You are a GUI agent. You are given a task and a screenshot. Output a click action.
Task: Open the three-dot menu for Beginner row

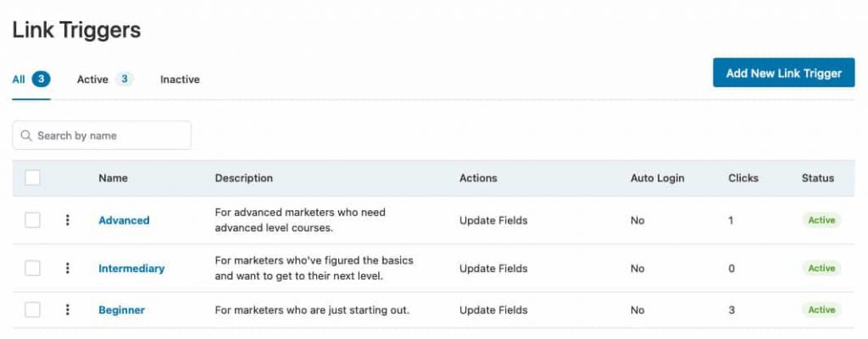[x=68, y=309]
